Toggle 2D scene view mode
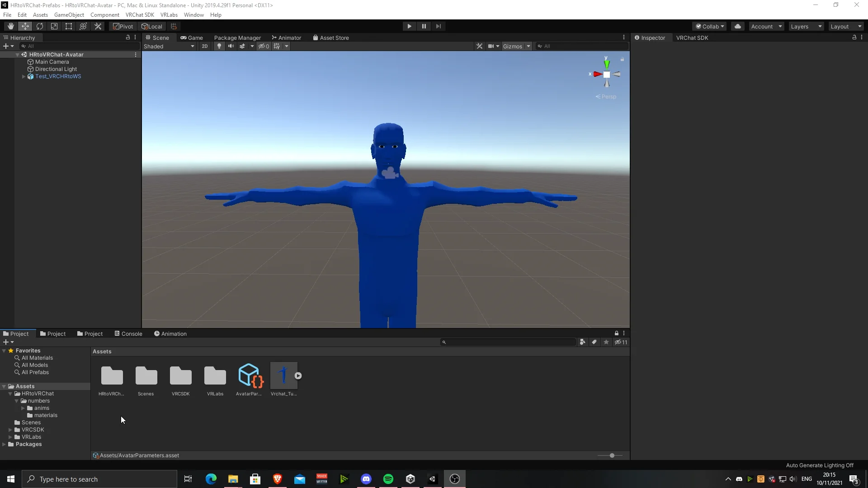 tap(205, 46)
